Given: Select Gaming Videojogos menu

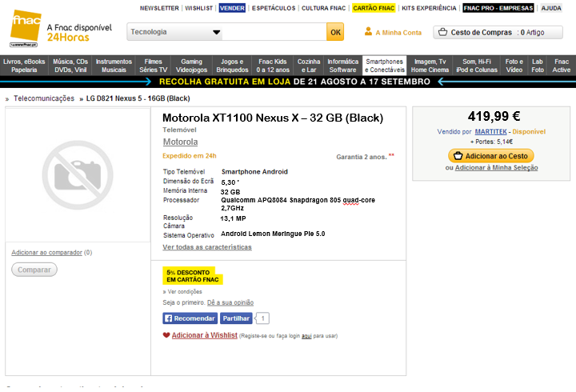Looking at the screenshot, I should [191, 66].
